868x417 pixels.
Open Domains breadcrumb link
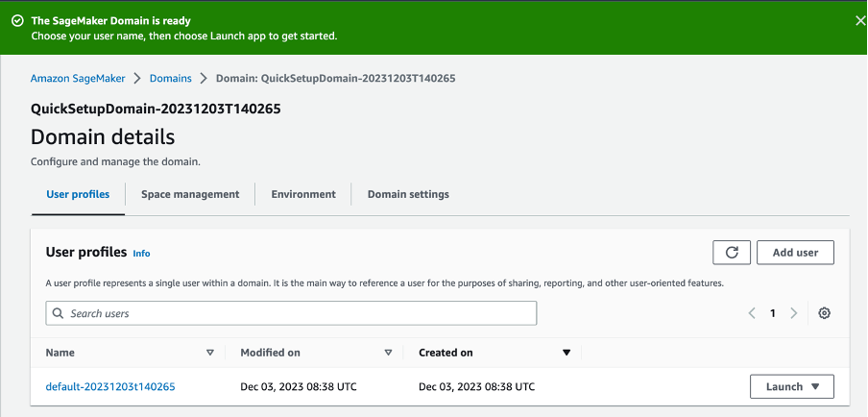click(171, 78)
